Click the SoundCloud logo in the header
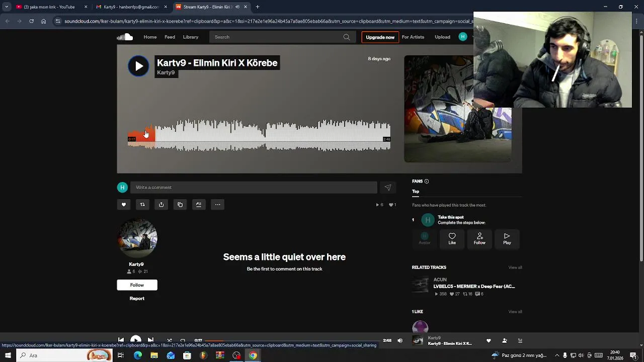The width and height of the screenshot is (644, 362). pyautogui.click(x=125, y=37)
